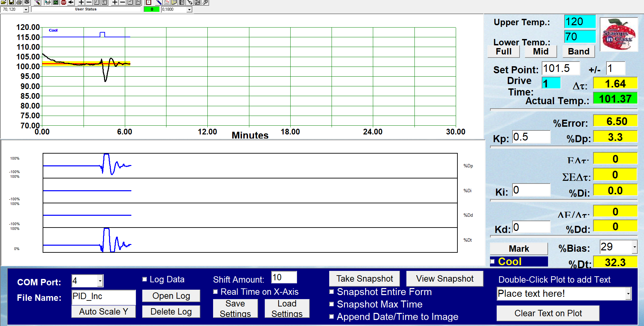Click the Set Point input field
Image resolution: width=644 pixels, height=326 pixels.
[x=561, y=68]
